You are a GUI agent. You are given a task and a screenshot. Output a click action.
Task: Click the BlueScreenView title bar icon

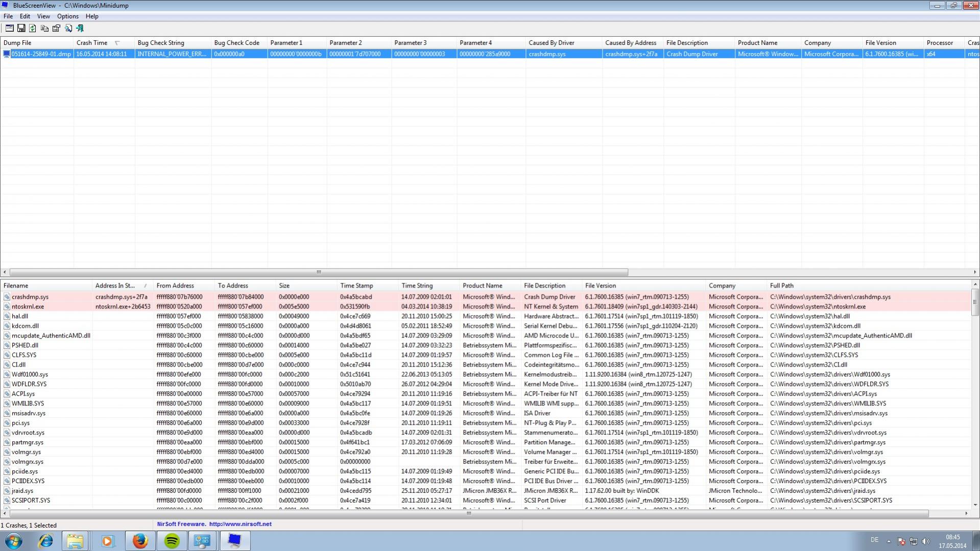pyautogui.click(x=5, y=5)
